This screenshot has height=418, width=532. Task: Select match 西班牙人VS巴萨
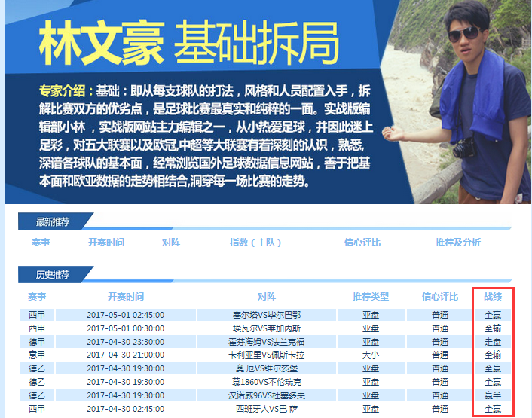click(x=267, y=409)
